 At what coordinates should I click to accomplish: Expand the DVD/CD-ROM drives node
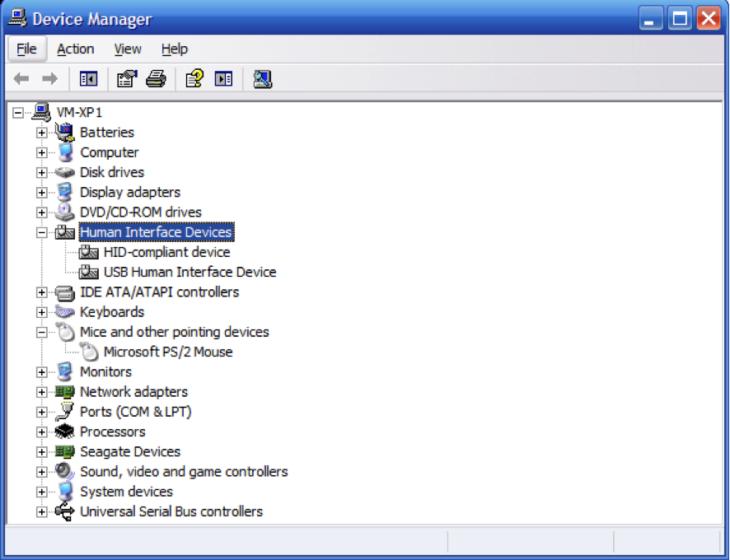(x=41, y=212)
